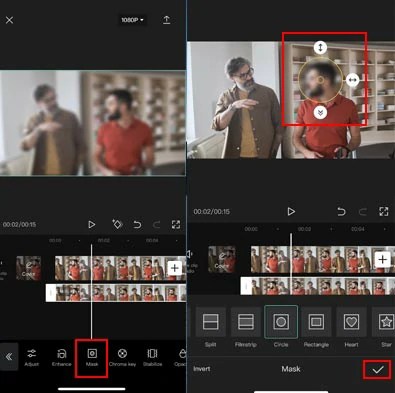The height and width of the screenshot is (393, 395).
Task: Open fullscreen preview on the right screen
Action: pos(384,211)
